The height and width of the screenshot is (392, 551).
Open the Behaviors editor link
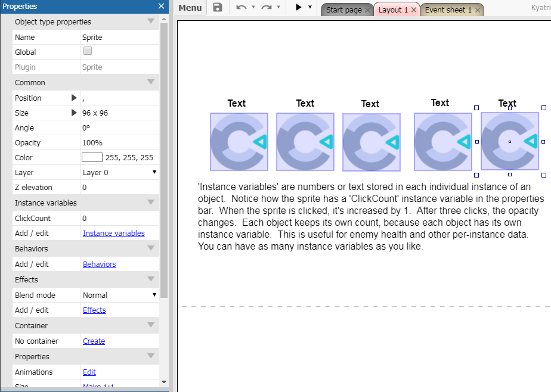pyautogui.click(x=99, y=264)
